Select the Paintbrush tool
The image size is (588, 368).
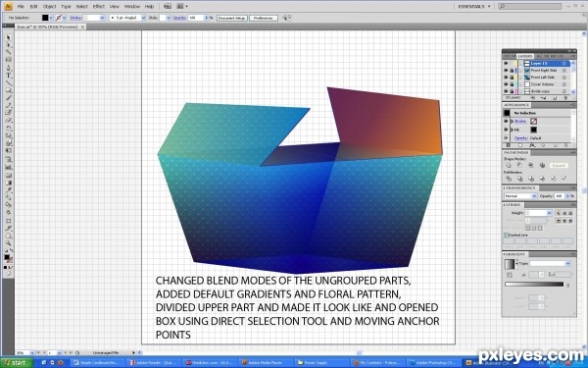tap(9, 98)
